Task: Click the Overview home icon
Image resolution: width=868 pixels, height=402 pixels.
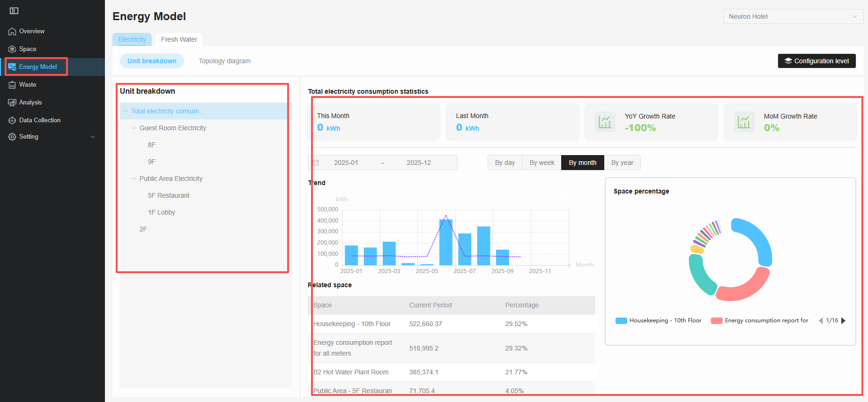Action: (x=12, y=31)
